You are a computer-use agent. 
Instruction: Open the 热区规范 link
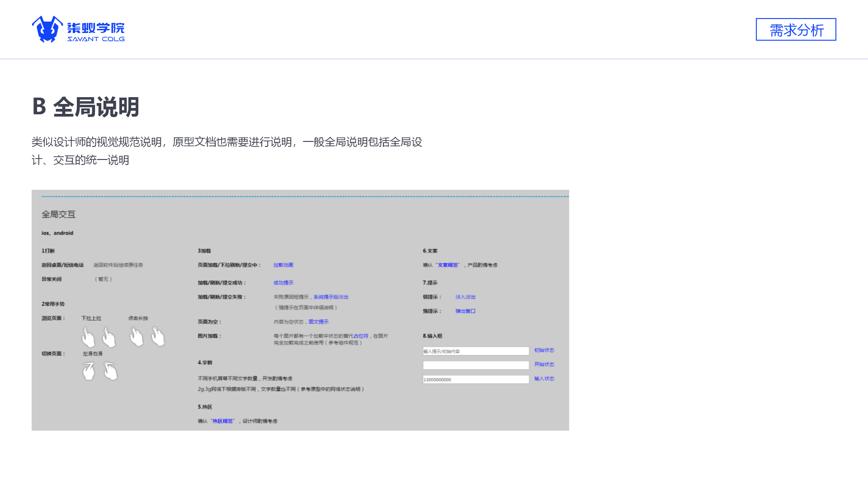click(x=223, y=421)
